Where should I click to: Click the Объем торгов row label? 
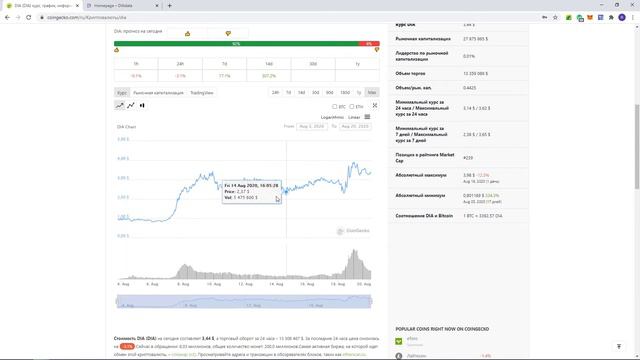coord(410,73)
